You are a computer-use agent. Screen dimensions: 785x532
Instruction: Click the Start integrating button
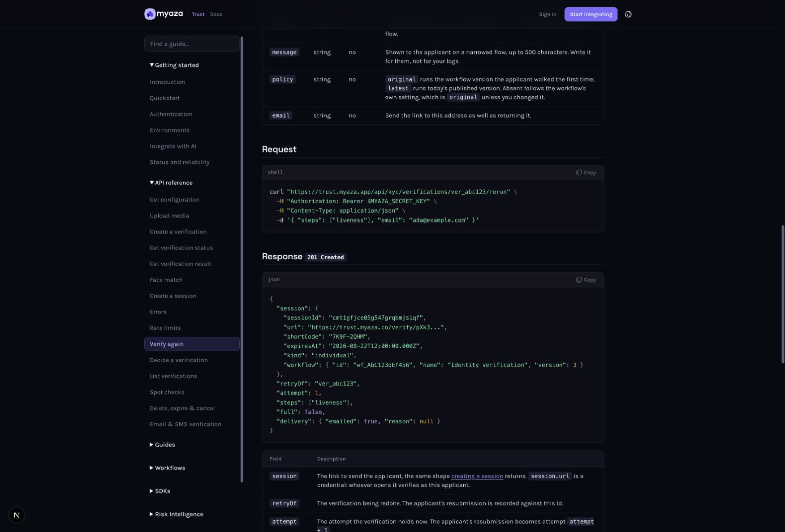click(591, 14)
